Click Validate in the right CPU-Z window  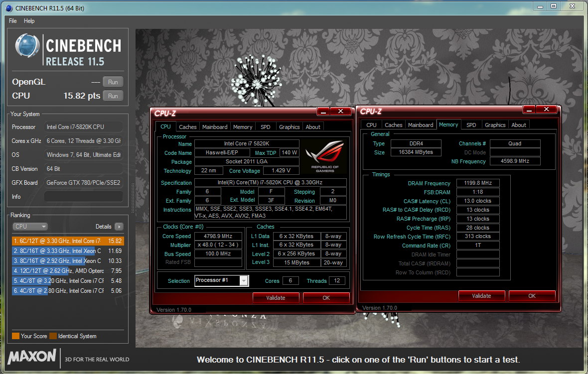click(481, 296)
